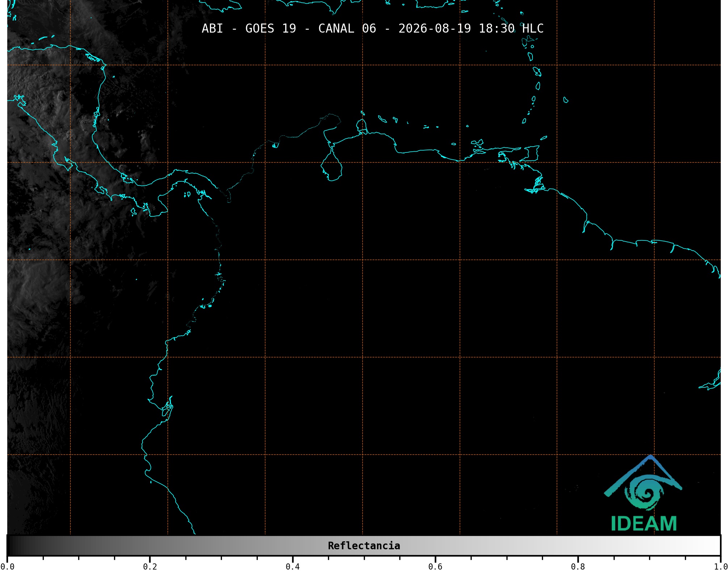Click the 0.2 tick label on colorbar
The width and height of the screenshot is (728, 571).
point(150,567)
